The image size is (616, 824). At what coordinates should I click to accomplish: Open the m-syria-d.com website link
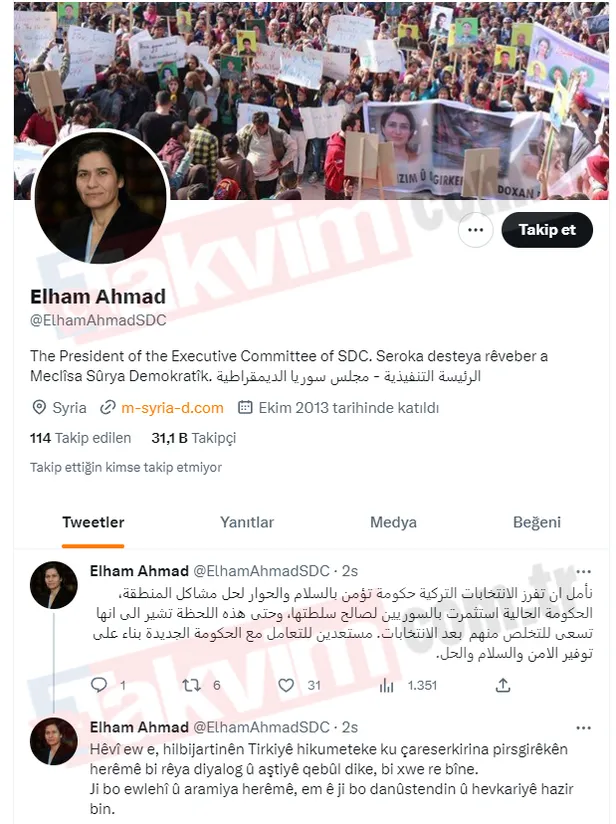click(x=172, y=408)
